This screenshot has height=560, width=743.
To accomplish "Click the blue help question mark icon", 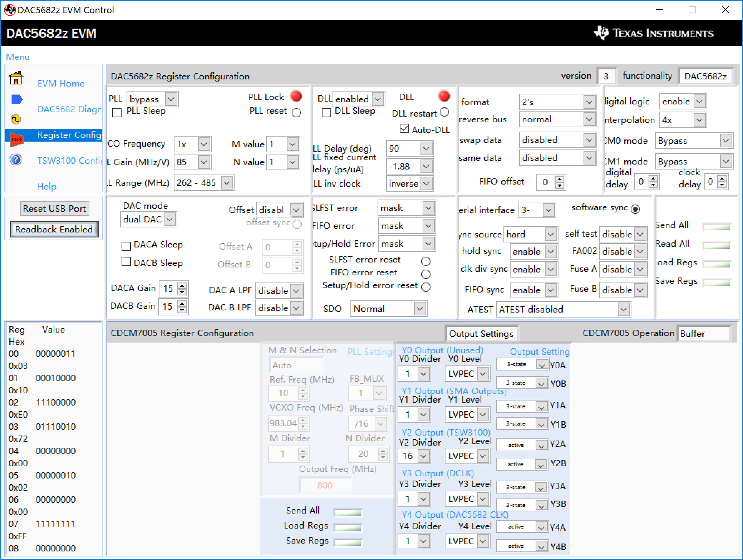I will 16,159.
